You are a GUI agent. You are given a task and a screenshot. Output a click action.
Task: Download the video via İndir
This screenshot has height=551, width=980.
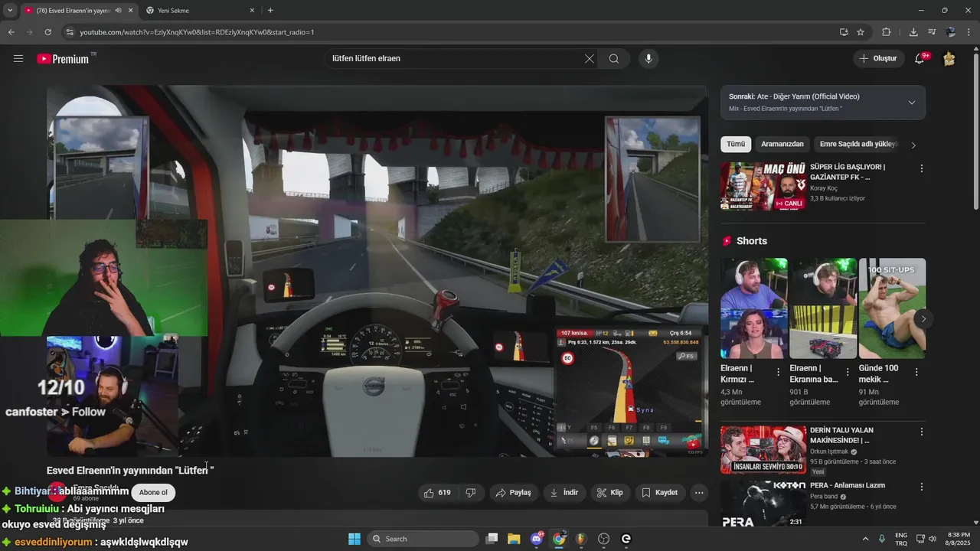pyautogui.click(x=563, y=493)
